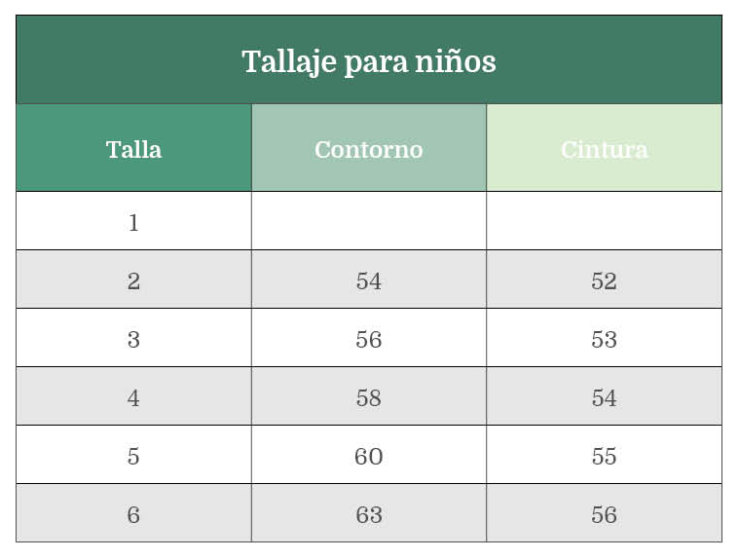Select Cintura value 56 in Talla 6 row
Viewport: 739px width, 560px height.
(x=604, y=514)
